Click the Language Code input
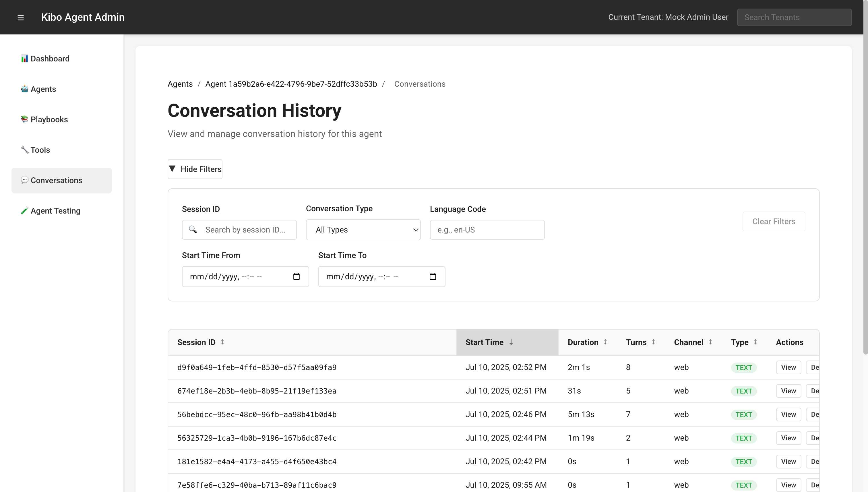The width and height of the screenshot is (868, 492). (487, 230)
